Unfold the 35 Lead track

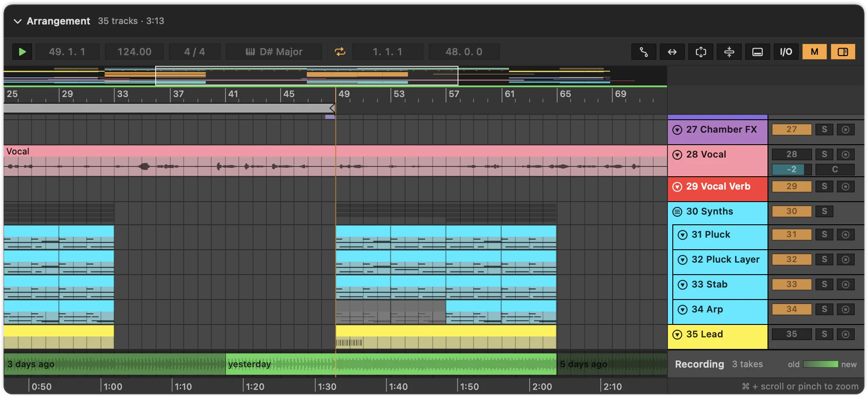pyautogui.click(x=677, y=334)
